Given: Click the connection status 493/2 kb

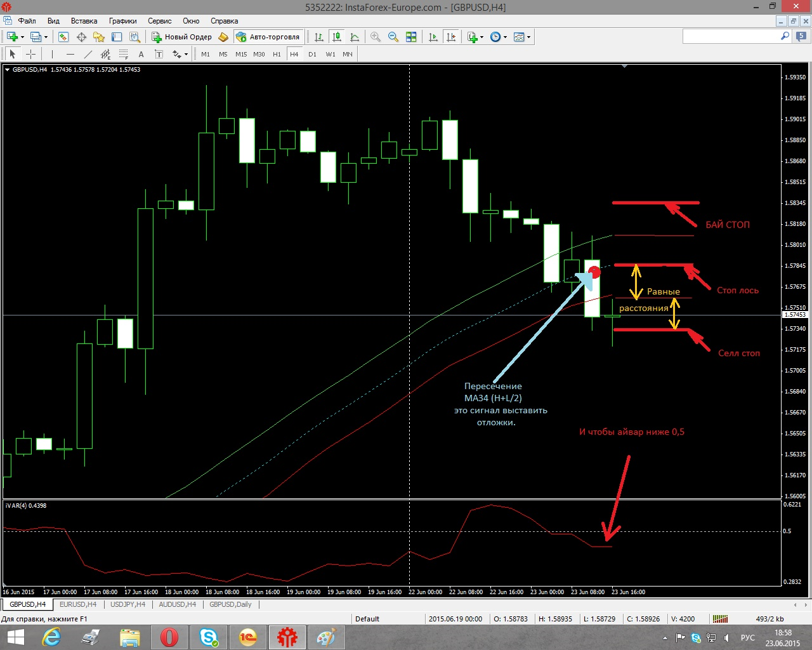Looking at the screenshot, I should pyautogui.click(x=769, y=619).
